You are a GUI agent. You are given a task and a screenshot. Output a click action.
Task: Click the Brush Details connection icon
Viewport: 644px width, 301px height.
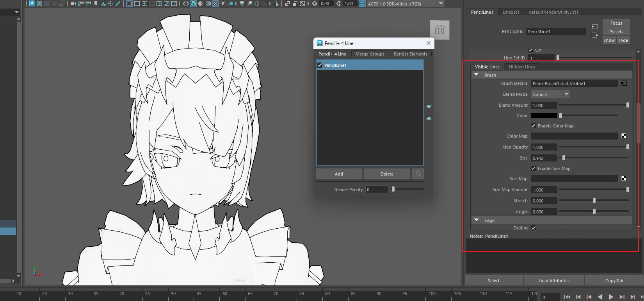[624, 83]
